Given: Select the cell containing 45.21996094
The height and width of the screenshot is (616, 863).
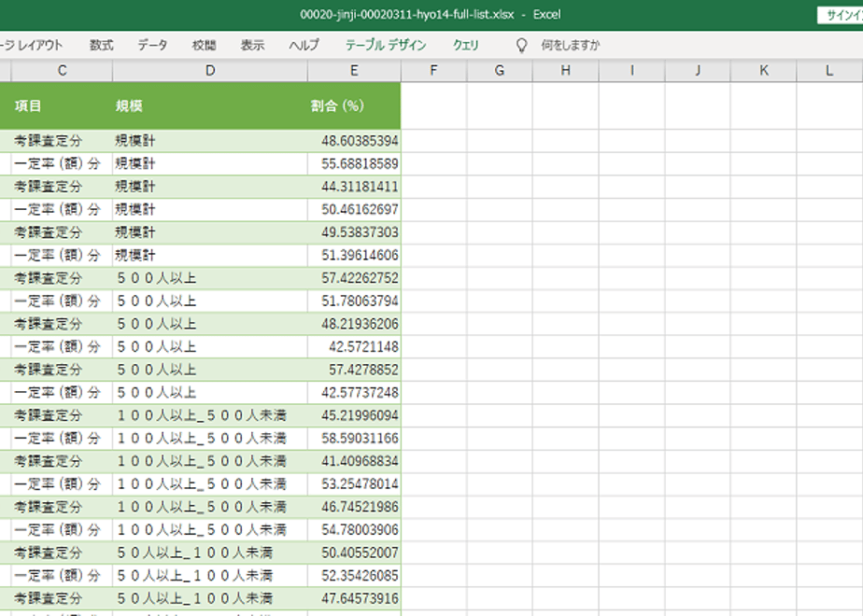Looking at the screenshot, I should [x=354, y=415].
